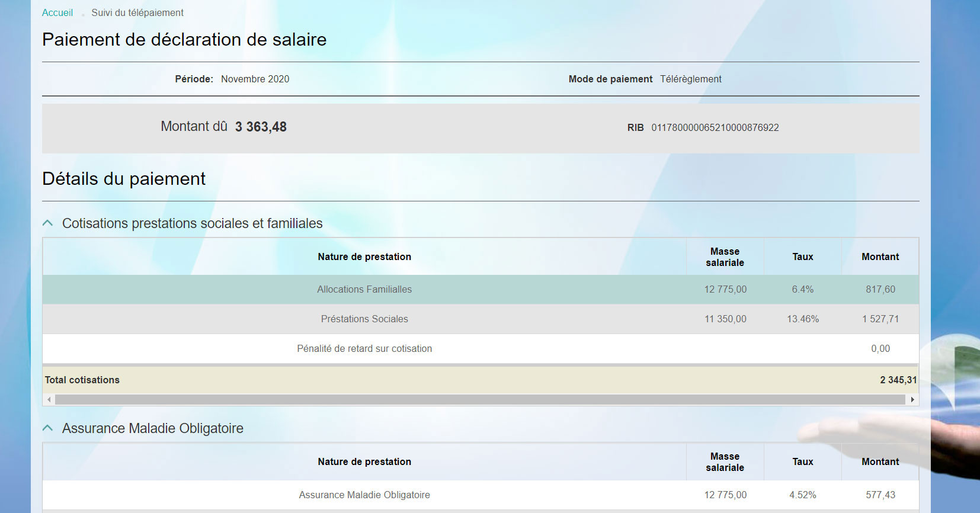
Task: Click Masse salariale header in cotisations table
Action: point(725,257)
